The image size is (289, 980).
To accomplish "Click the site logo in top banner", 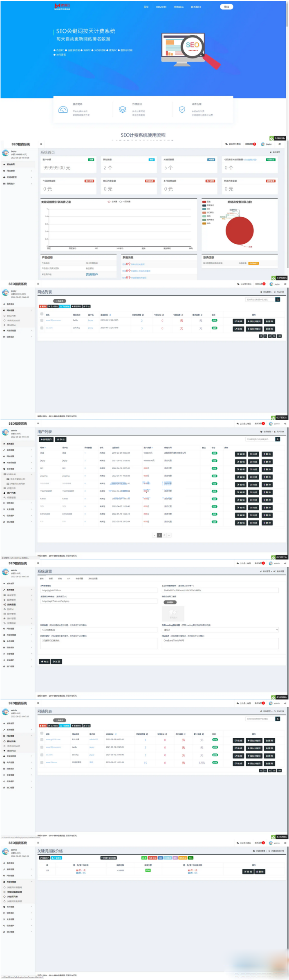I will (x=62, y=7).
